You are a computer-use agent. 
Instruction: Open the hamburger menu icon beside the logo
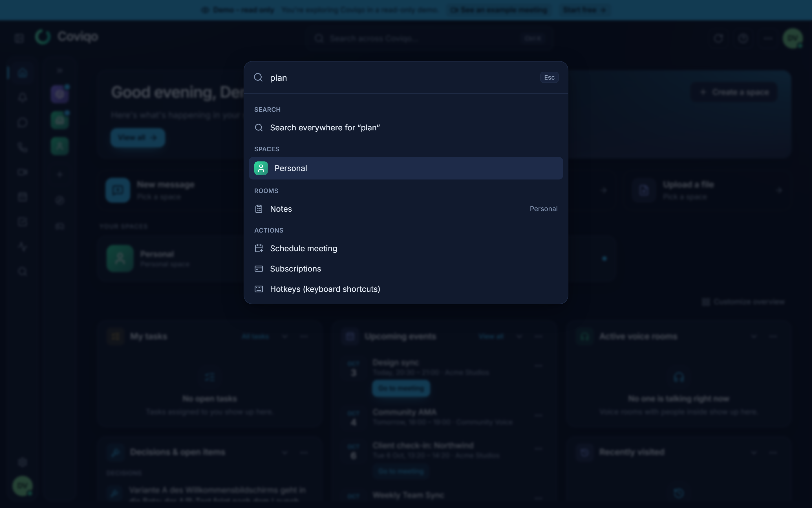19,38
